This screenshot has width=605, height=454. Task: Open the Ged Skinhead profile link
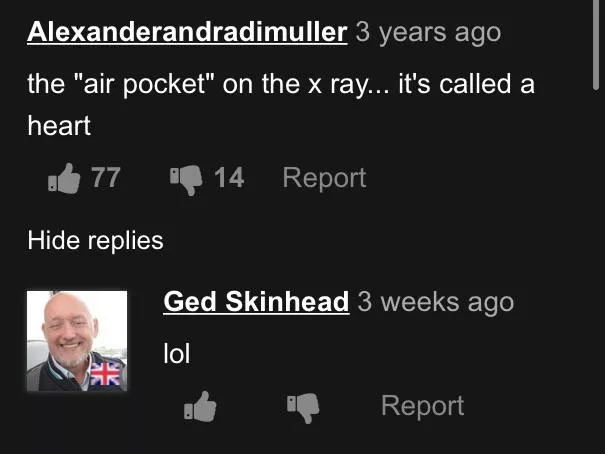[x=256, y=301]
